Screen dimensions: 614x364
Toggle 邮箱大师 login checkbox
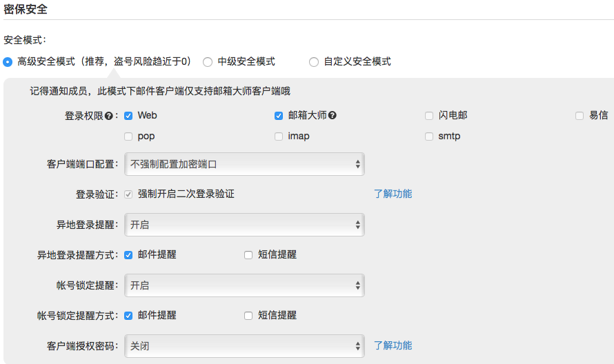tap(279, 116)
